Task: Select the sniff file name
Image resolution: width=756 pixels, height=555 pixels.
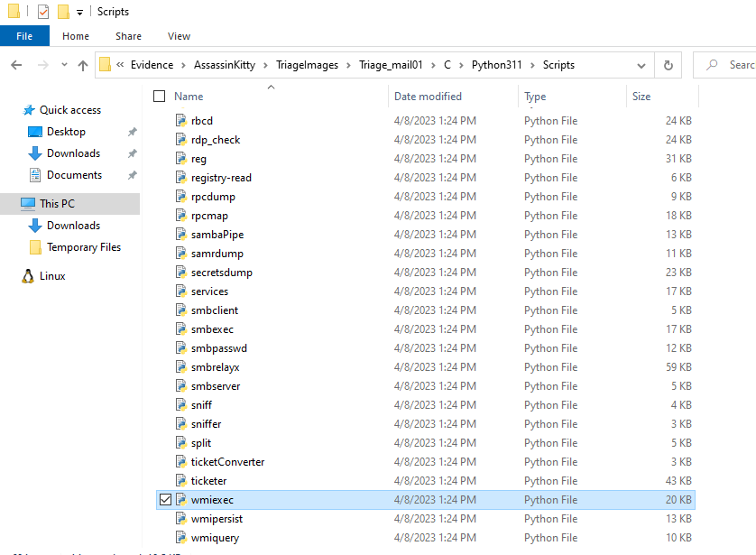Action: coord(201,405)
